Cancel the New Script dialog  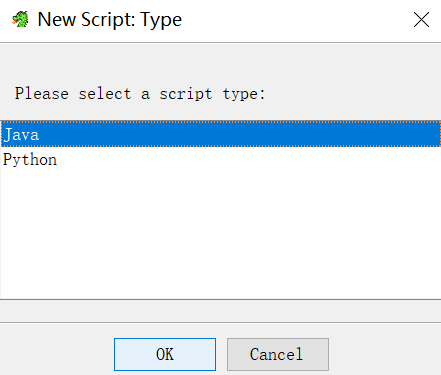[278, 354]
